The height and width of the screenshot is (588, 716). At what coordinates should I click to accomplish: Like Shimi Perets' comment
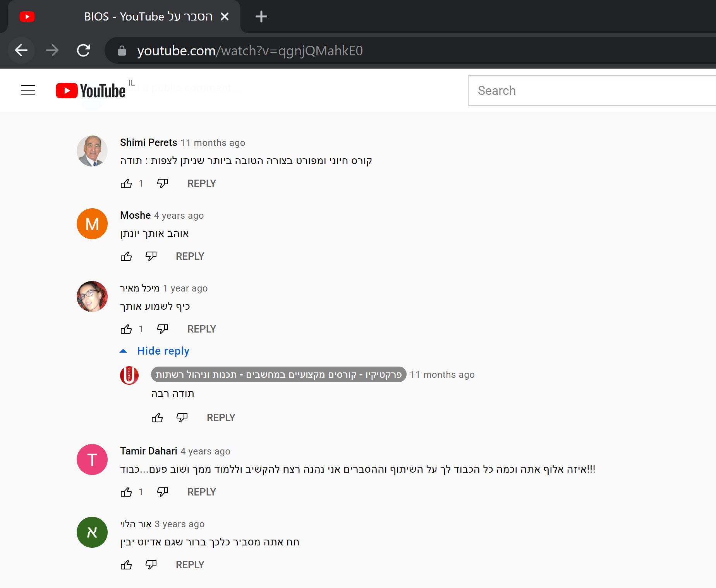(x=126, y=183)
